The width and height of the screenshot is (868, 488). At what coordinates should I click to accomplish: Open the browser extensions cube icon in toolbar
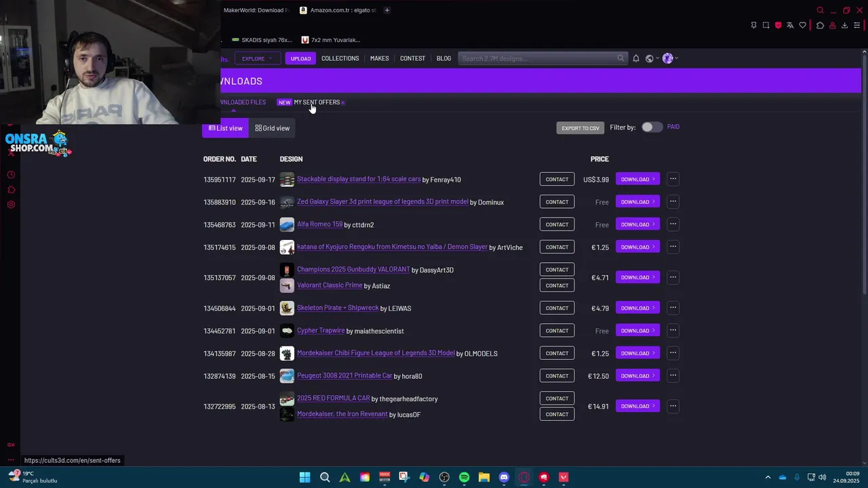pyautogui.click(x=820, y=25)
